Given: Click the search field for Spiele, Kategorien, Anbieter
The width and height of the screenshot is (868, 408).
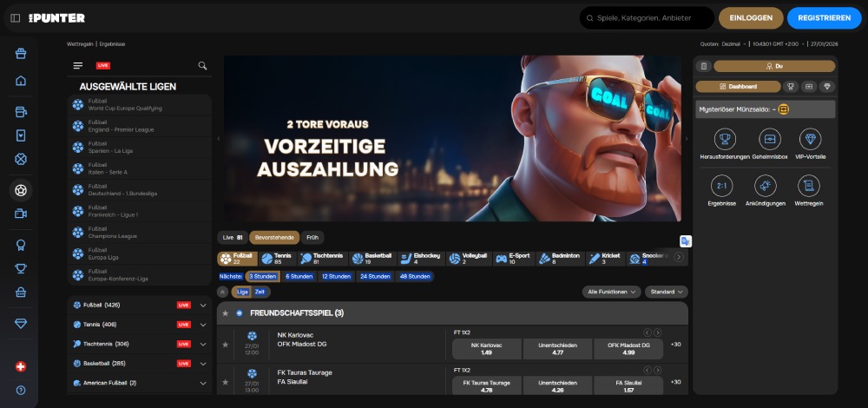Looking at the screenshot, I should point(647,18).
